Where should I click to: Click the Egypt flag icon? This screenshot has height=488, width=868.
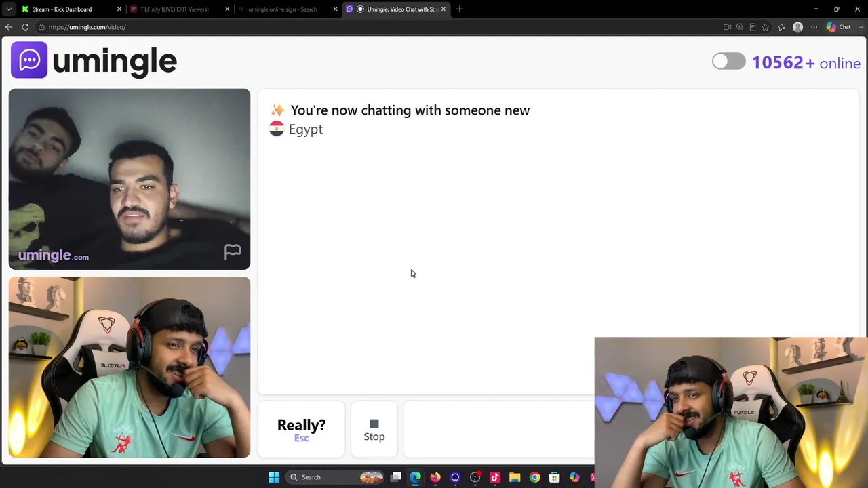277,129
